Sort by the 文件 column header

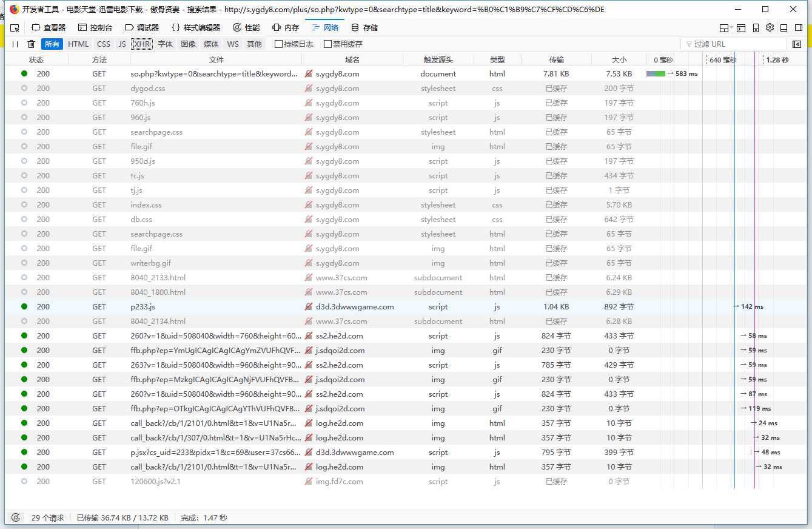point(216,59)
